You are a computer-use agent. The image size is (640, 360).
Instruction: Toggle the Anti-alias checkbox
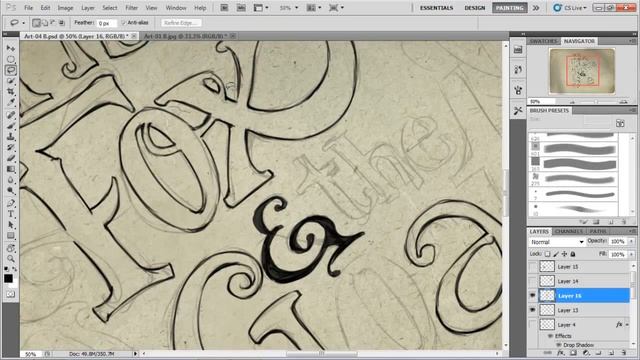[124, 23]
